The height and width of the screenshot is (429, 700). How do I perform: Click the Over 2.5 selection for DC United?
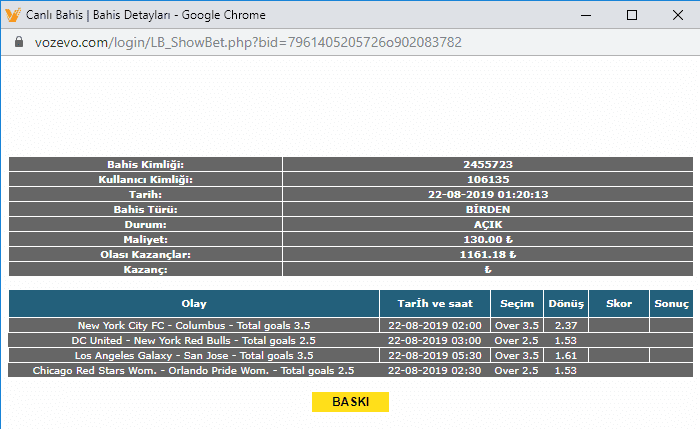tap(517, 341)
